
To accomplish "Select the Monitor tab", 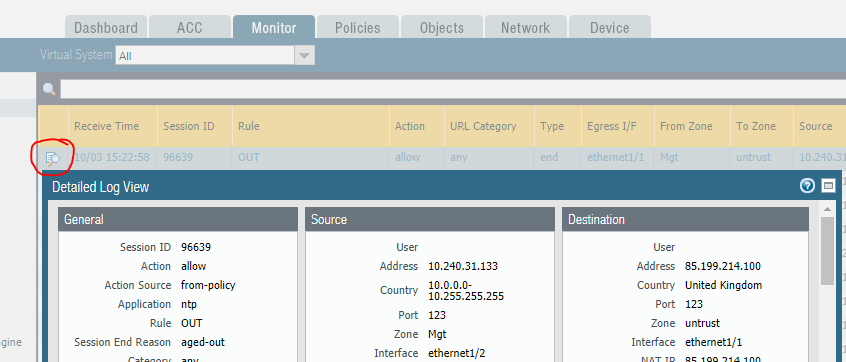I will [274, 27].
